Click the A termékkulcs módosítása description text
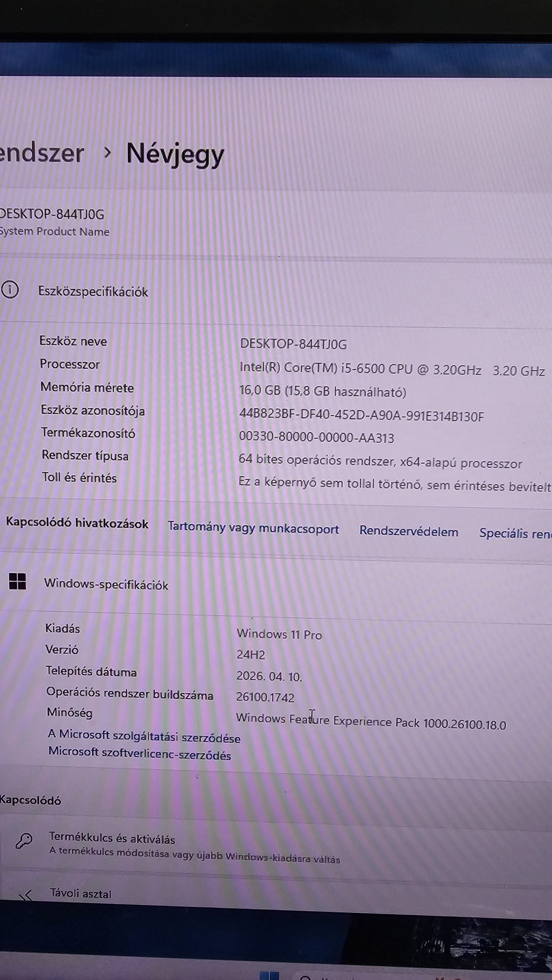Image resolution: width=552 pixels, height=980 pixels. tap(195, 856)
